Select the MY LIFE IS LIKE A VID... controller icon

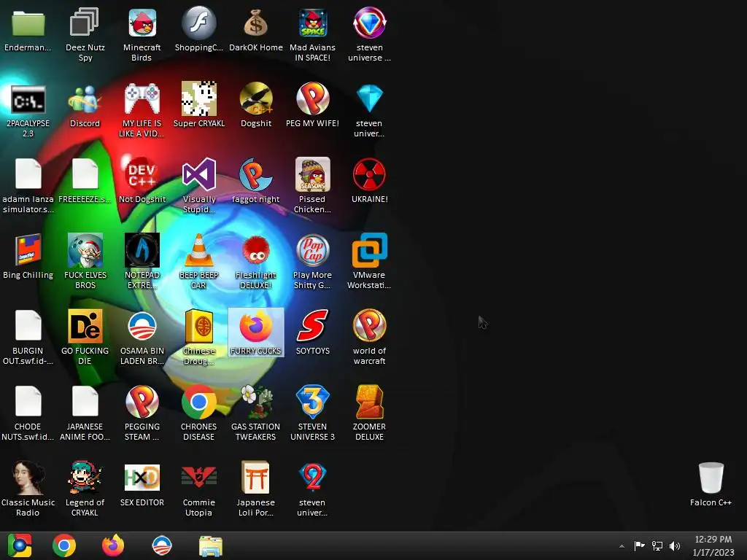[x=142, y=100]
